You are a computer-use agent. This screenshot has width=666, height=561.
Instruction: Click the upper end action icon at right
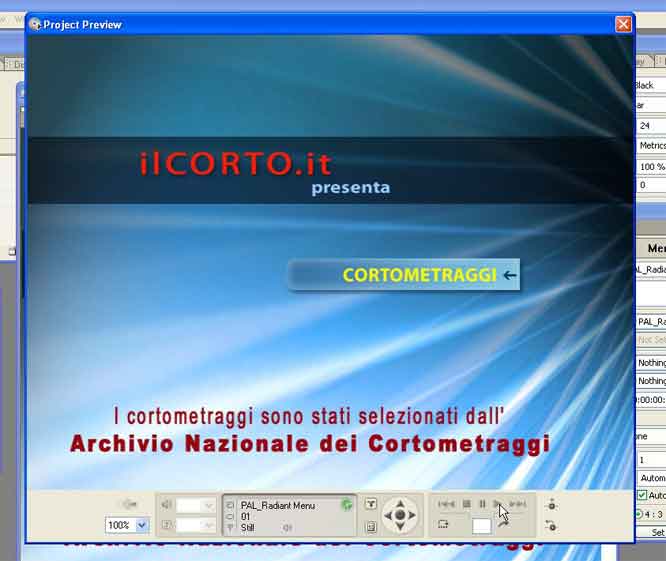click(x=551, y=505)
